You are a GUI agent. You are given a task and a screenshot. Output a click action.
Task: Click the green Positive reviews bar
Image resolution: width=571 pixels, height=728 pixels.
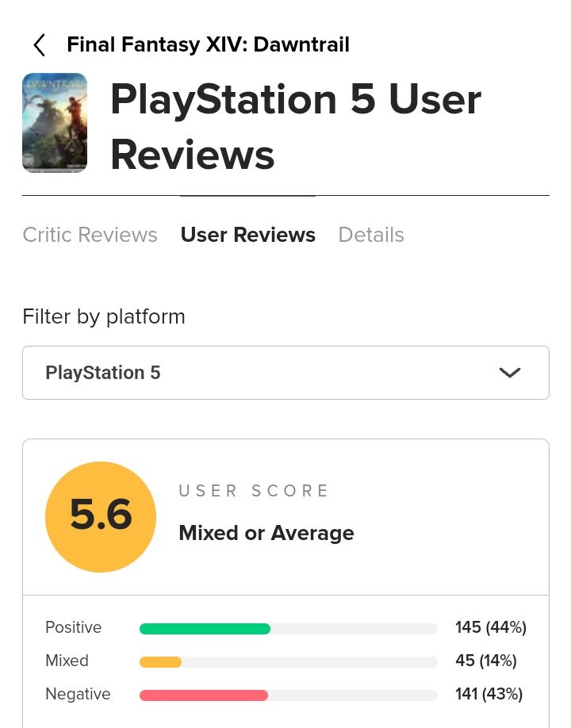205,629
